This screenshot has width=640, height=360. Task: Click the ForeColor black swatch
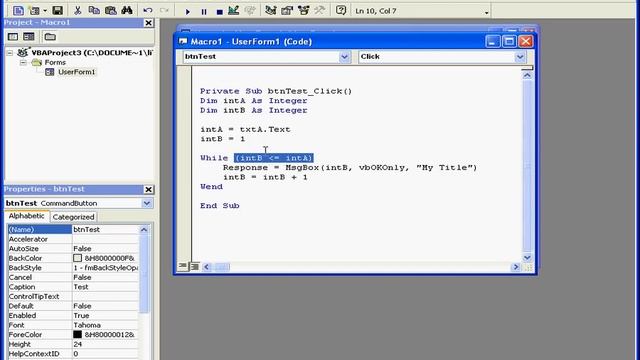(x=78, y=335)
